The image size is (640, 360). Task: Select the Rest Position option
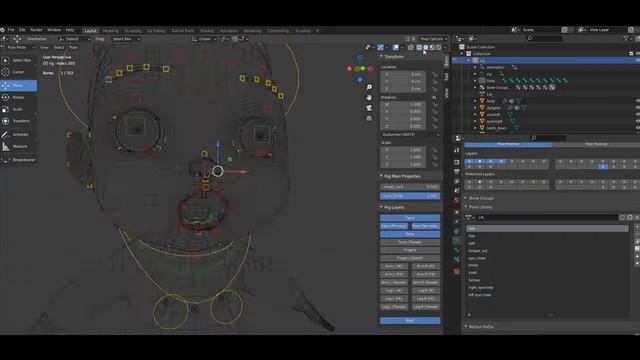click(x=596, y=144)
